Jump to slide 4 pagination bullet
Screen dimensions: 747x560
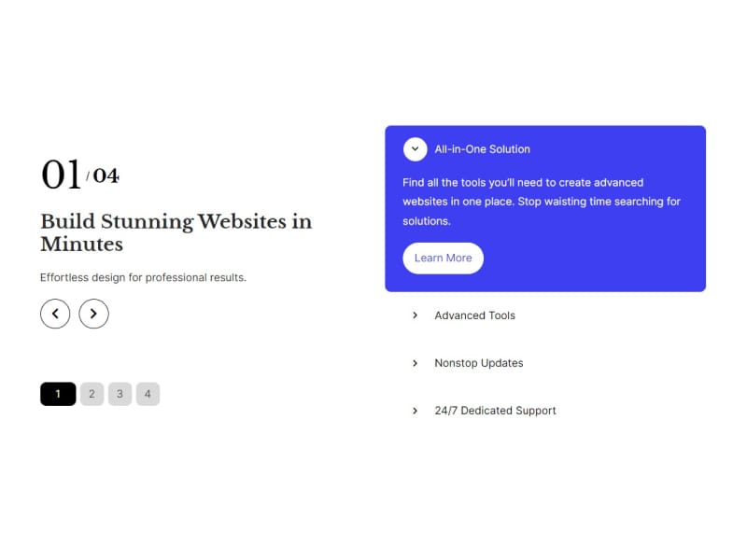pyautogui.click(x=148, y=394)
